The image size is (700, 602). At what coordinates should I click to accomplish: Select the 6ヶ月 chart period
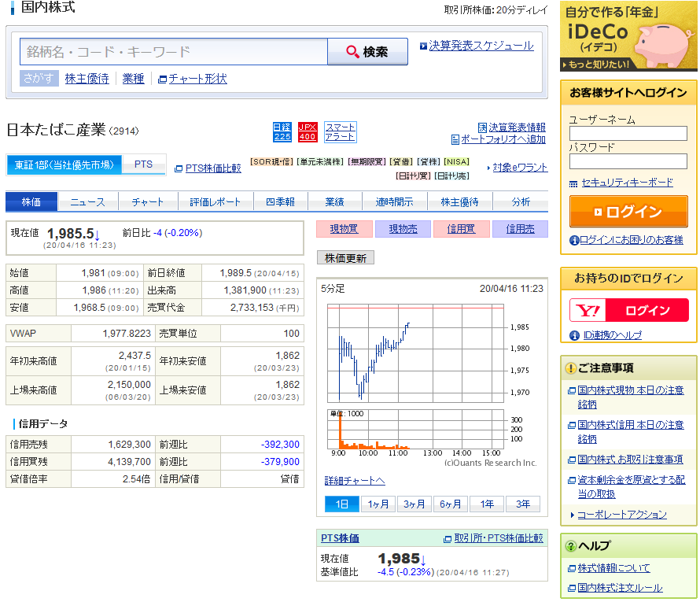[451, 504]
